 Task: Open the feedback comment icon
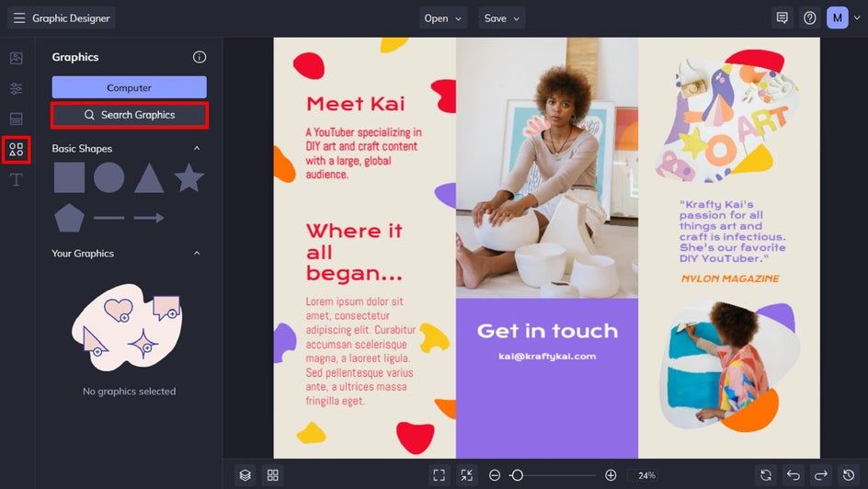(x=782, y=18)
